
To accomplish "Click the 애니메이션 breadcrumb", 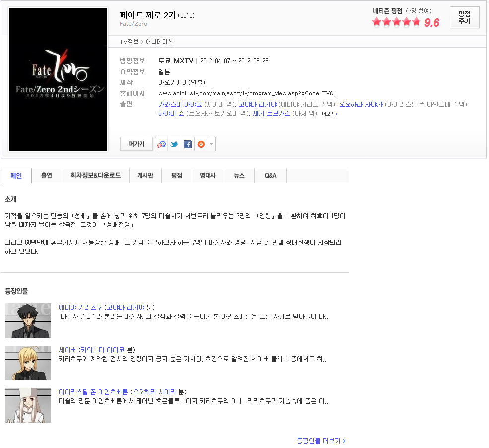I will 159,42.
